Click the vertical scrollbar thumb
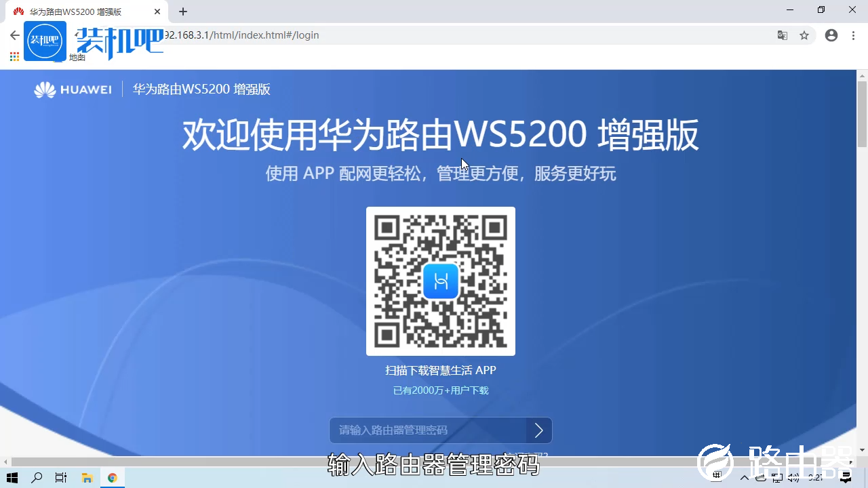The width and height of the screenshot is (868, 488). 862,113
